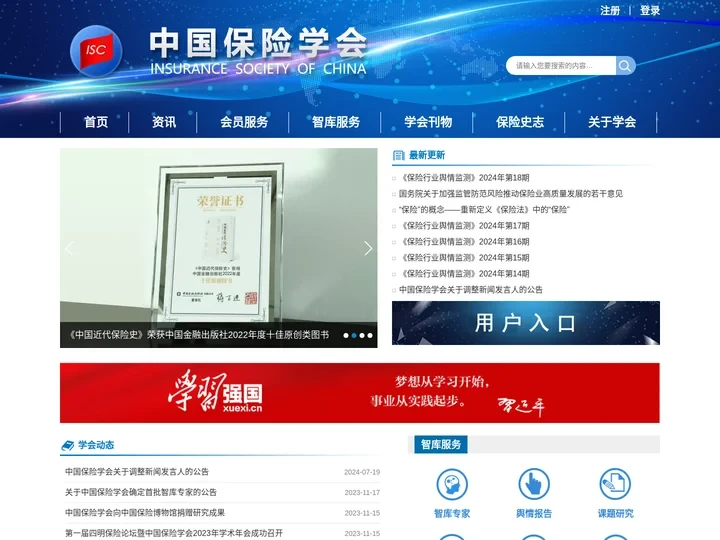Click the 智库服务 section tab

(x=441, y=444)
